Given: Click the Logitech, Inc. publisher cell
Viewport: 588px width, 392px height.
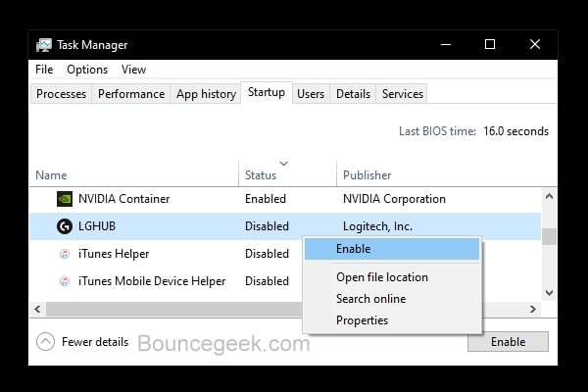Looking at the screenshot, I should pyautogui.click(x=377, y=226).
